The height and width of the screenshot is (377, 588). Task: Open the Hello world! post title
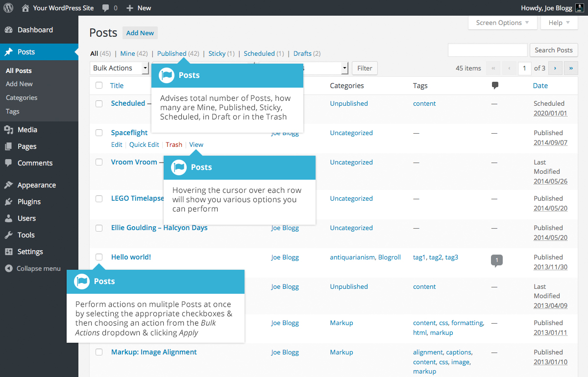(x=131, y=257)
